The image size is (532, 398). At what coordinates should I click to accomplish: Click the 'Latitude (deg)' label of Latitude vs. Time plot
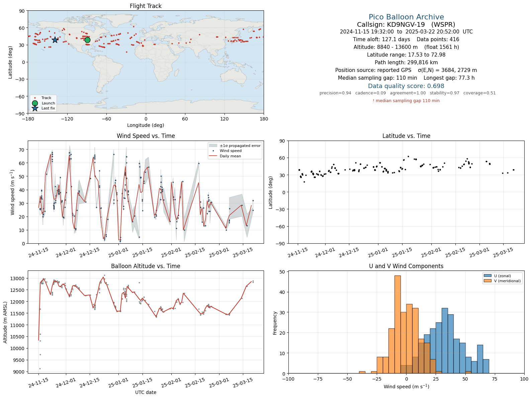(271, 192)
